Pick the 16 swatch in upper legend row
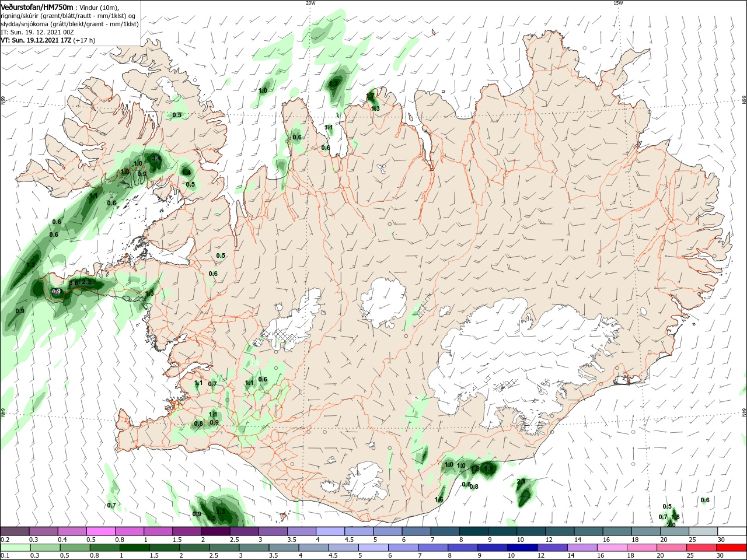The width and height of the screenshot is (747, 560). 616,531
